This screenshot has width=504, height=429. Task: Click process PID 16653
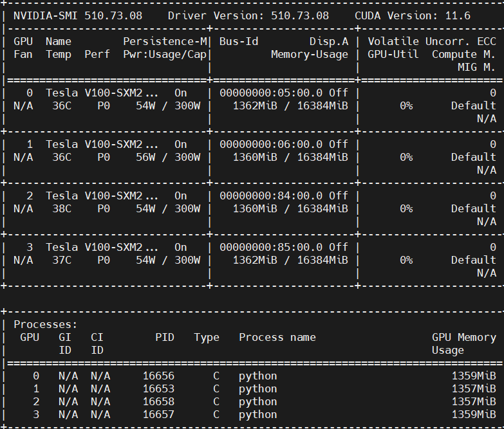158,389
